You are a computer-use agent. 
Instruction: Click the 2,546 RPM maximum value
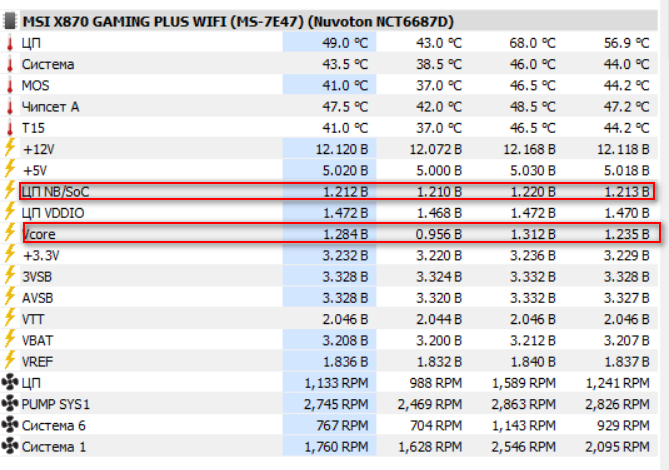pos(524,447)
